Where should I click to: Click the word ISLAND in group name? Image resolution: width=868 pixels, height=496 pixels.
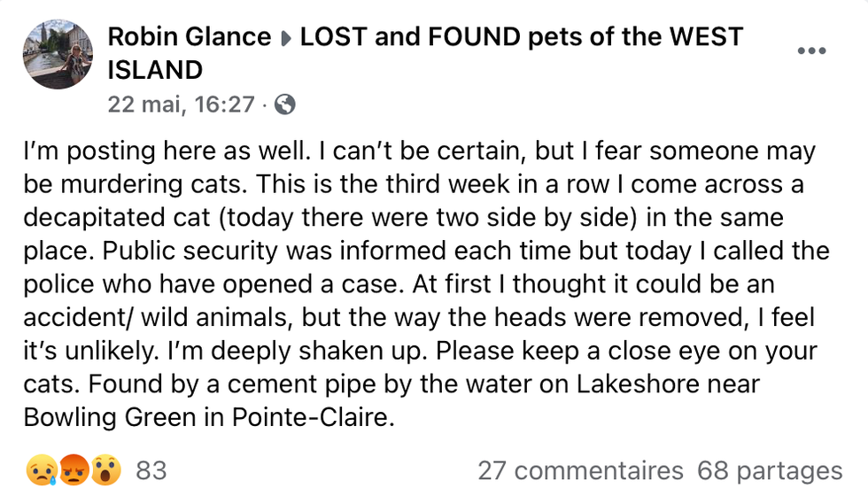[x=155, y=69]
